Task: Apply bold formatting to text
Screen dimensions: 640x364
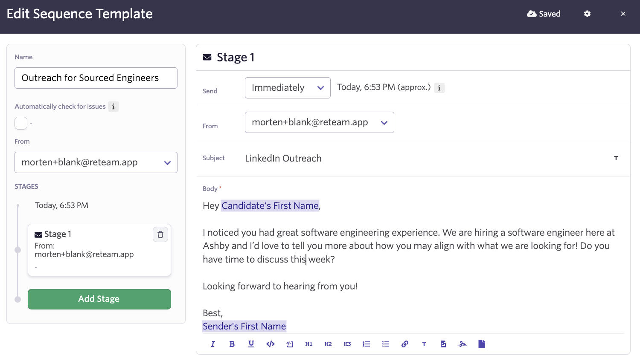Action: coord(232,344)
